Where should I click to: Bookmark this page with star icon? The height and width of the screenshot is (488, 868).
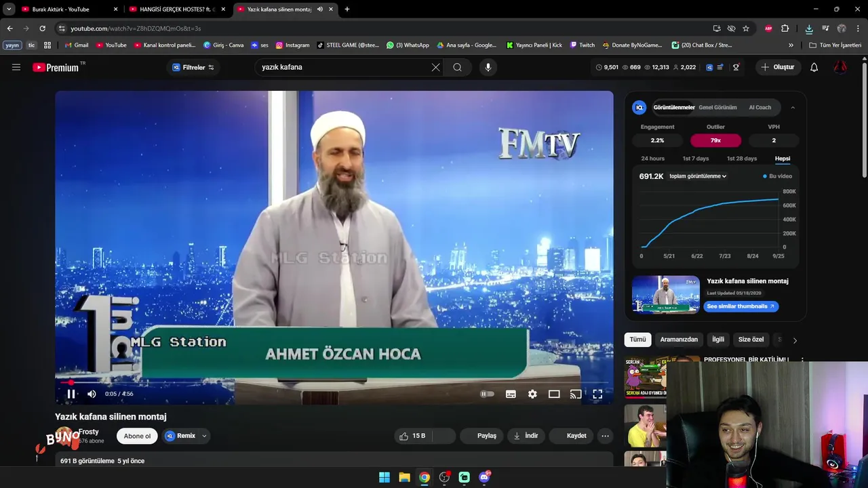coord(746,28)
